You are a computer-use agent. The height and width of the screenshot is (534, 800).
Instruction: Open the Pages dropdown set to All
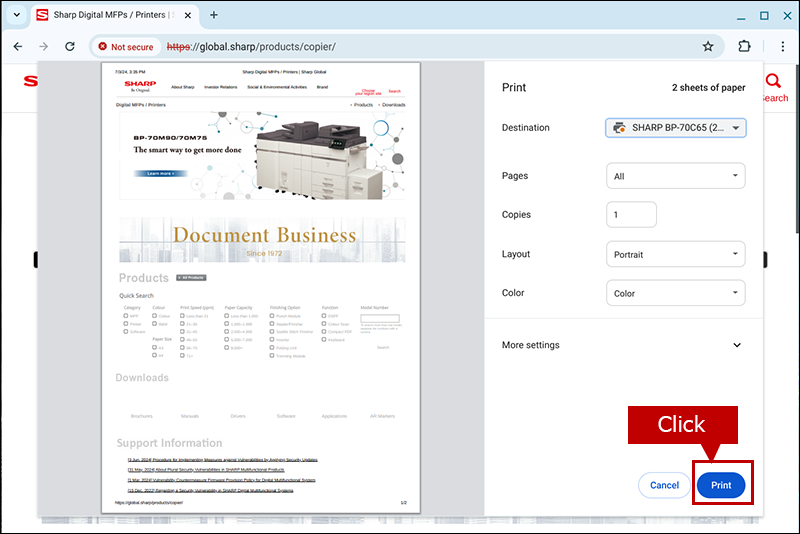[676, 176]
